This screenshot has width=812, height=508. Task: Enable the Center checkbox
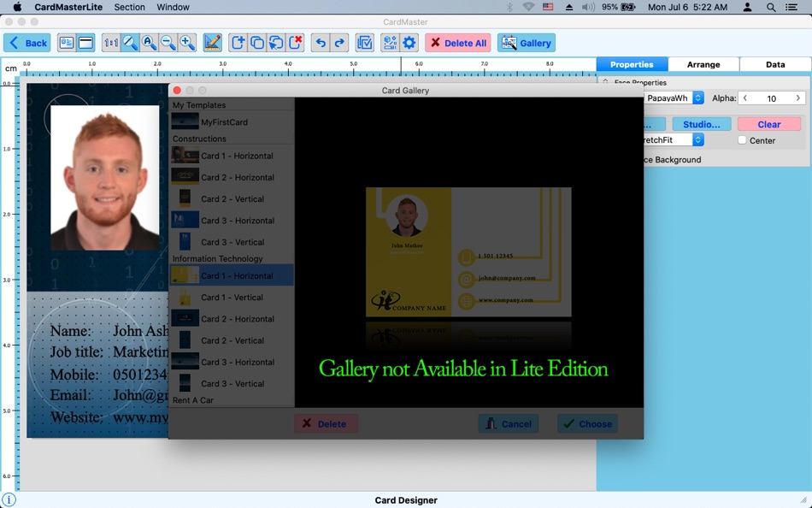(x=742, y=140)
